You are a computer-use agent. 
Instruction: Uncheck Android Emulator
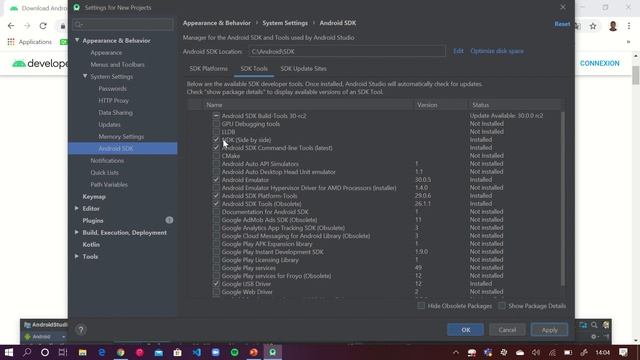[x=216, y=180]
